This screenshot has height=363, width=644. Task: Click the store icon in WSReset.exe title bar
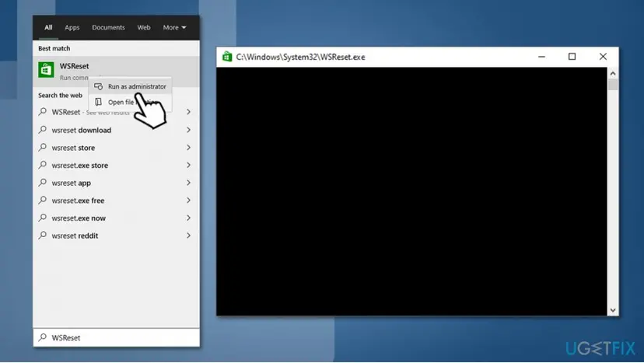pos(227,57)
